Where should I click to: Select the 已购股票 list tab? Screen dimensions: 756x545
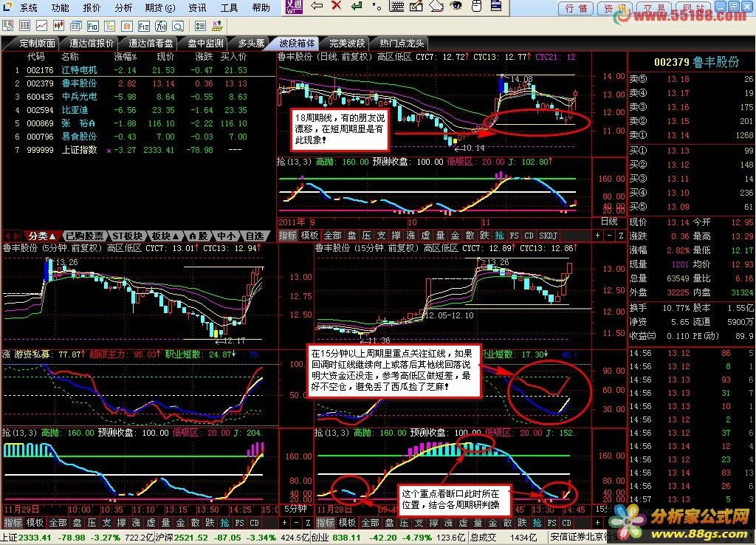coord(84,236)
